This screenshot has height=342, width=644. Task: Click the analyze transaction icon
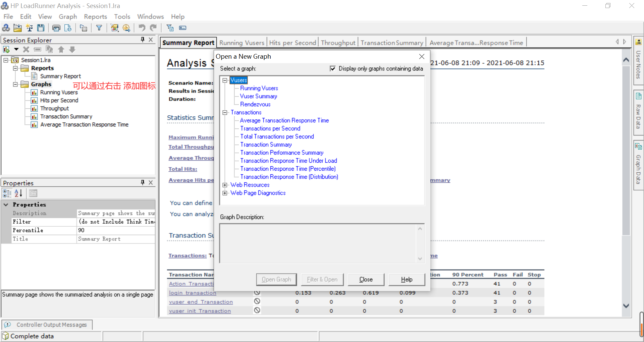click(x=115, y=28)
